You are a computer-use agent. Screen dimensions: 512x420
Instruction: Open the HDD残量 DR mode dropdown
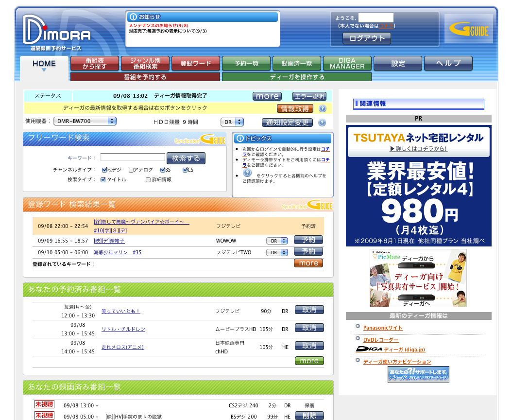[232, 122]
